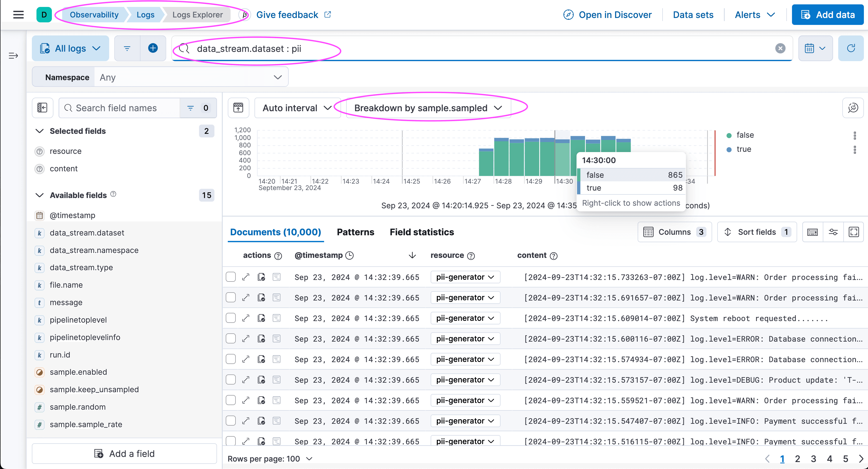Expand the first log row details
The image size is (868, 469).
tap(246, 277)
